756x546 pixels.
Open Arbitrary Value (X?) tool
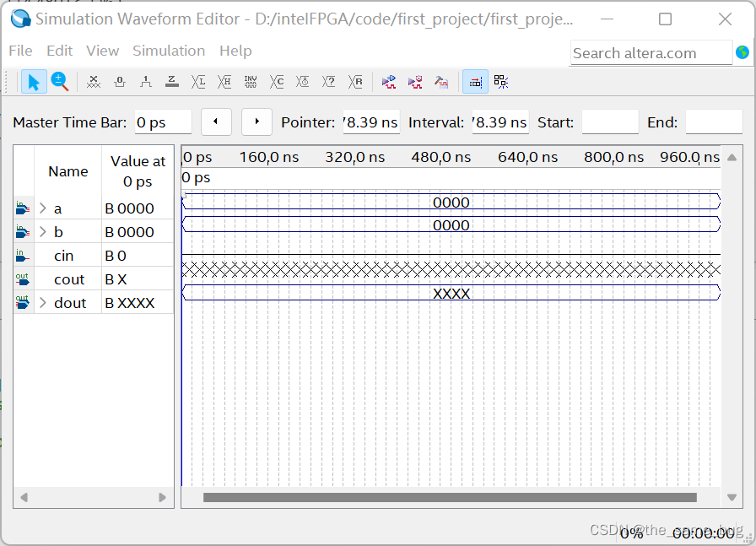click(x=329, y=82)
